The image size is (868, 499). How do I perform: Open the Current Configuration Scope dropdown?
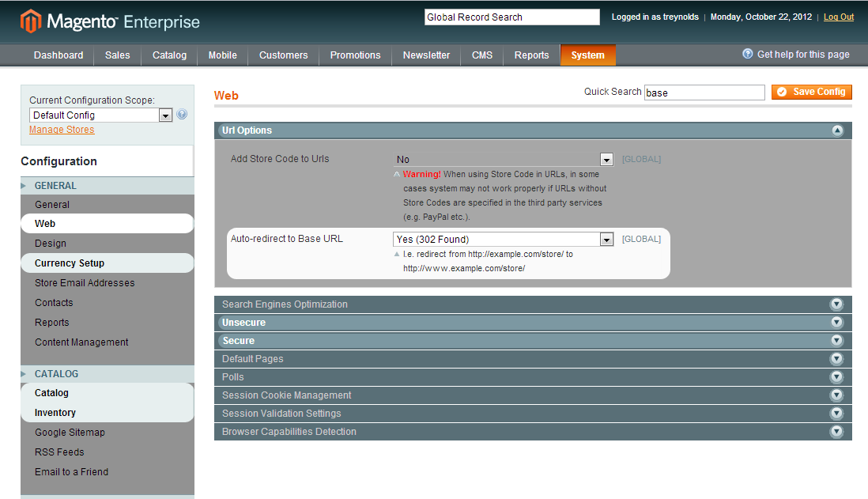click(100, 115)
